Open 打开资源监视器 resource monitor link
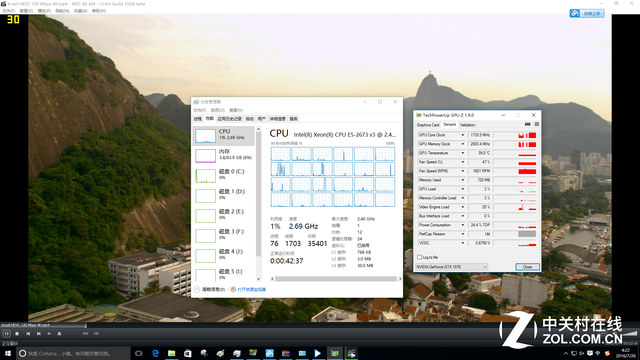Image resolution: width=640 pixels, height=360 pixels. click(248, 289)
